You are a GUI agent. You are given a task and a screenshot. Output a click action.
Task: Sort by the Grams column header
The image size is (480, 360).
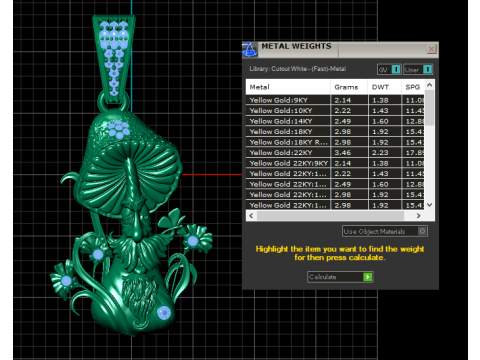pyautogui.click(x=349, y=87)
